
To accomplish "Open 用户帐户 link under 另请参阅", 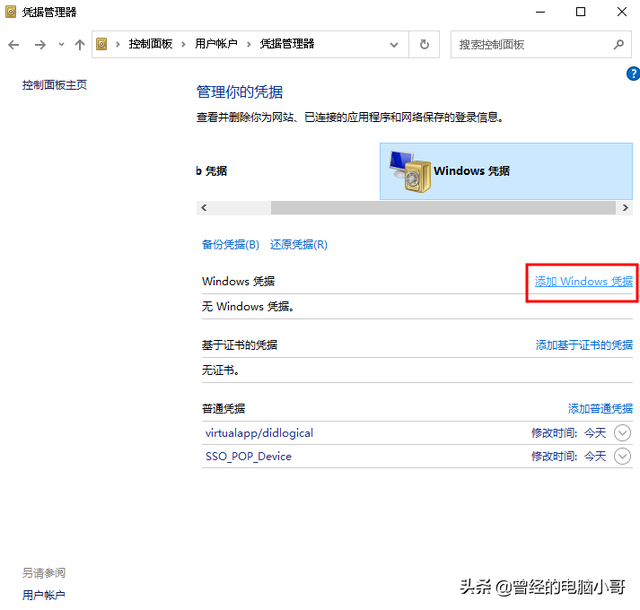I will (x=44, y=595).
